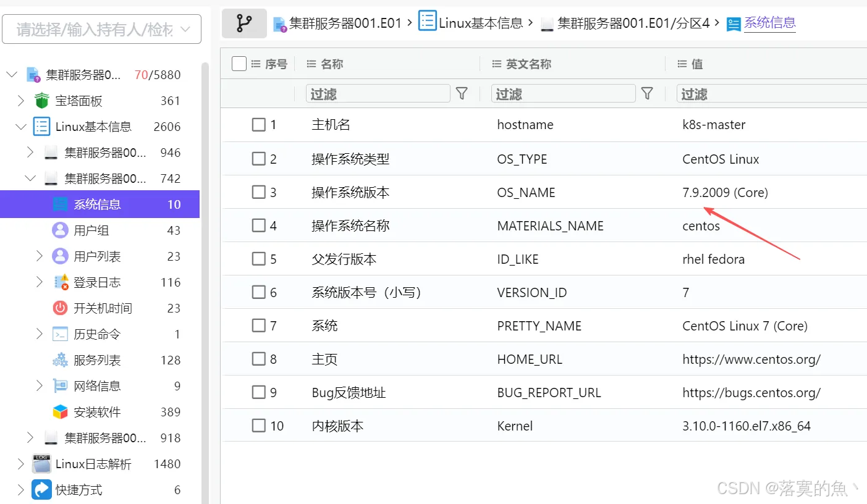Click the terminal icon for 历史命令
The height and width of the screenshot is (504, 867).
pyautogui.click(x=60, y=334)
